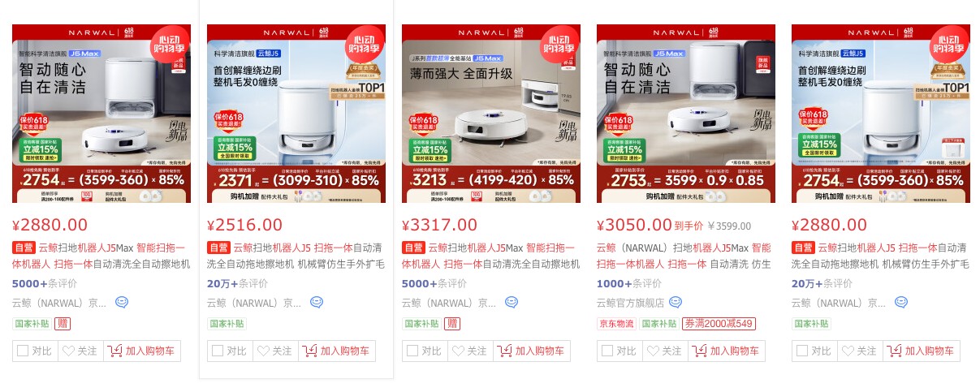This screenshot has width=980, height=392.
Task: Open the chat bubble icon beside the first seller
Action: coord(122,302)
